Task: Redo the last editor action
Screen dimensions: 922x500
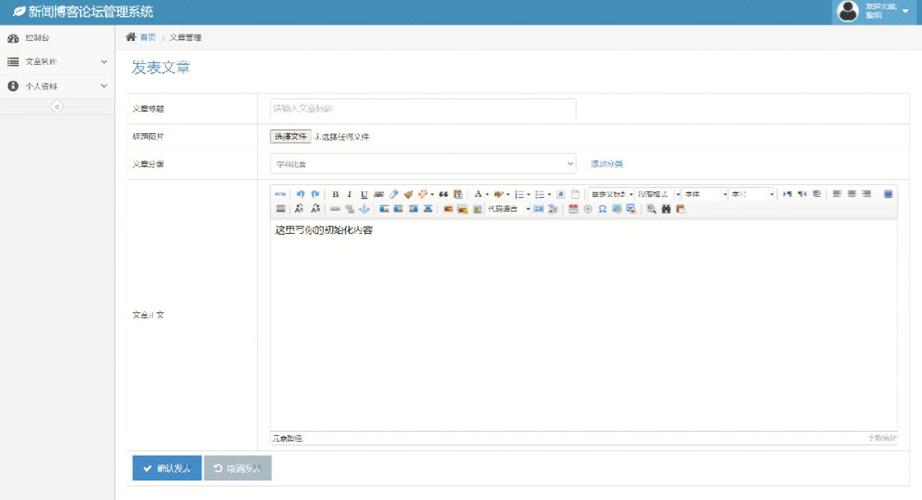Action: coord(315,194)
